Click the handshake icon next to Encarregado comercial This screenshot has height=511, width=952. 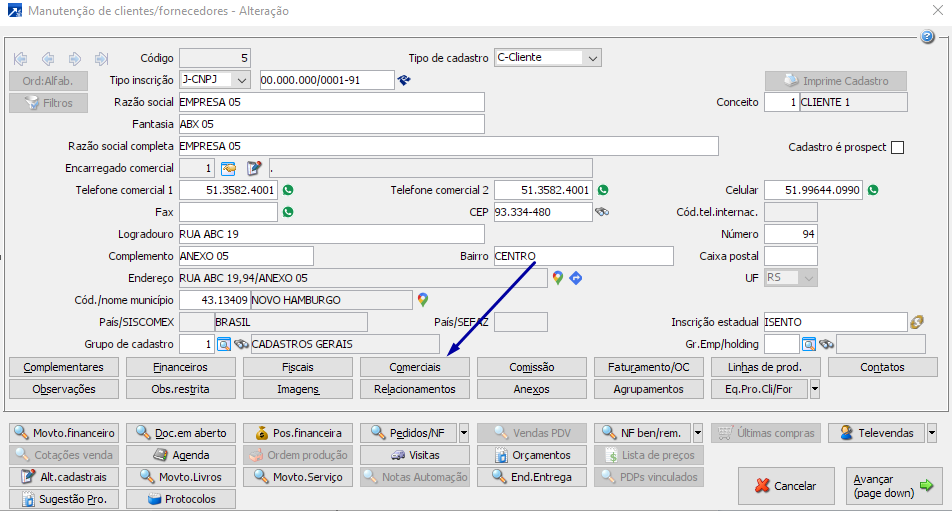(x=228, y=168)
